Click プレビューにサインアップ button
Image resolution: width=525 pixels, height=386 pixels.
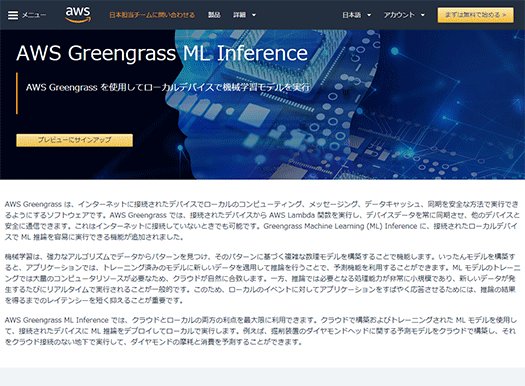74,140
